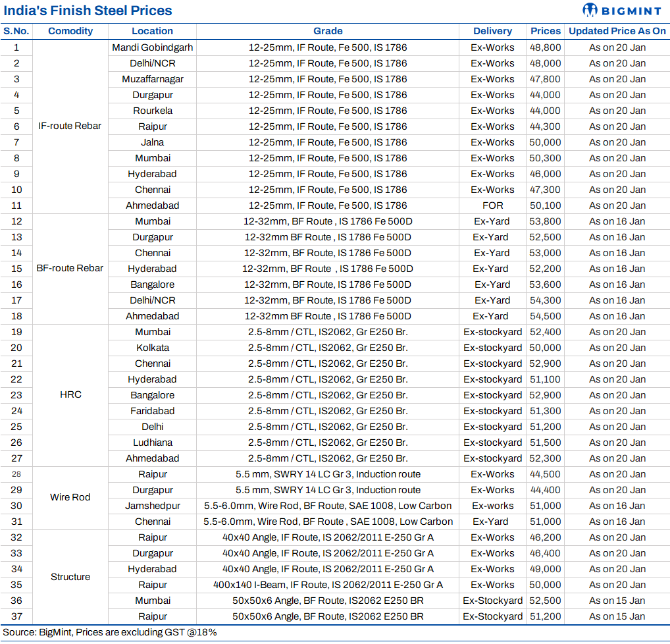670x644 pixels.
Task: Select the Location column header
Action: tap(152, 31)
